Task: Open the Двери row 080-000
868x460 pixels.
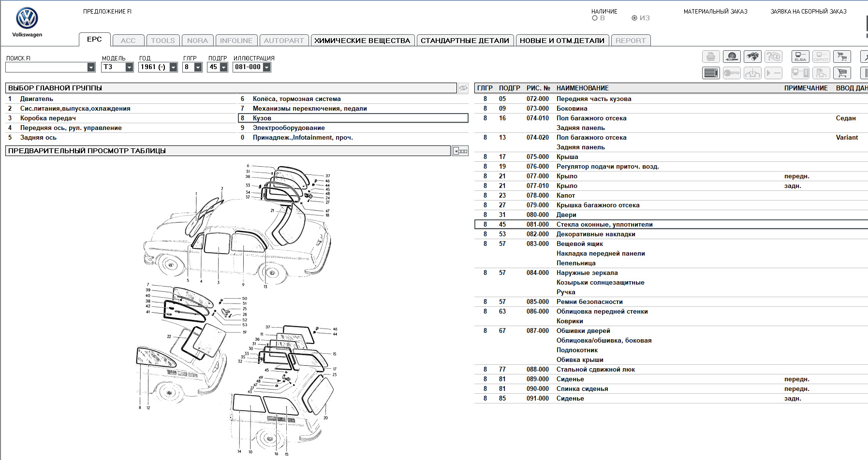Action: 566,215
